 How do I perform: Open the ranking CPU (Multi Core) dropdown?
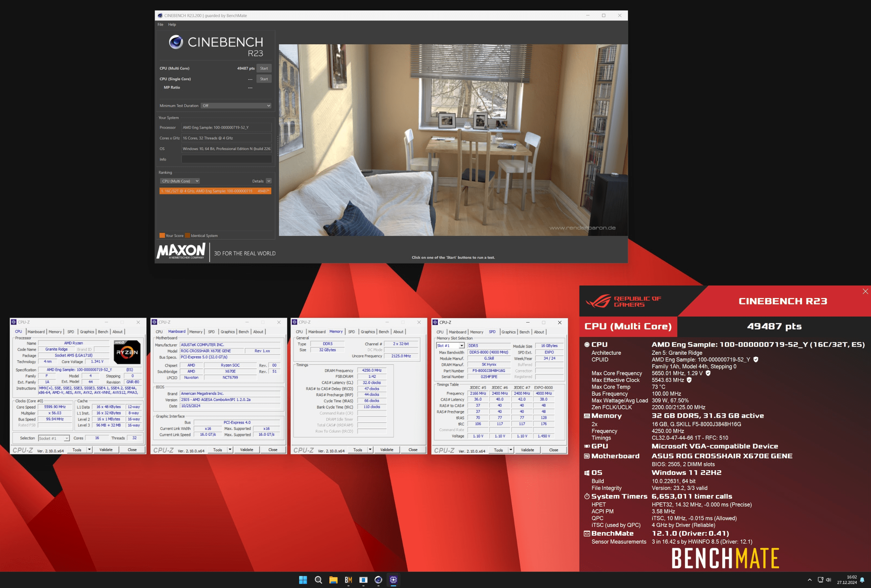pos(180,181)
